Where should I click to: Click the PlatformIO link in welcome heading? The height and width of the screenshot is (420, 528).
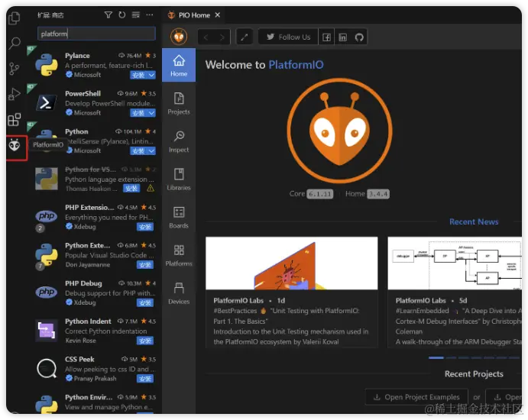[296, 65]
